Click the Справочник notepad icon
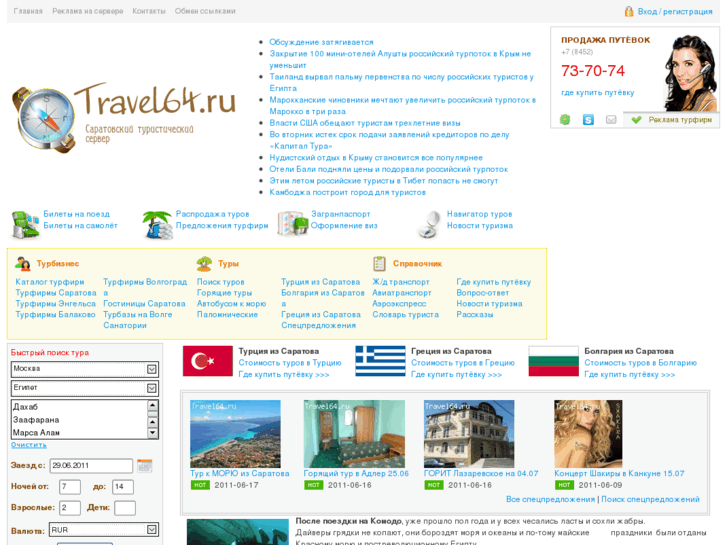 (x=379, y=263)
